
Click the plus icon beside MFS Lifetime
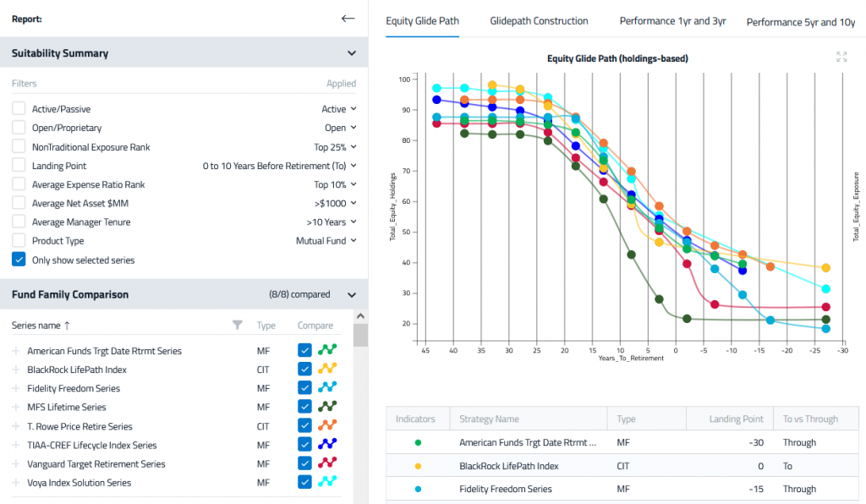[16, 408]
